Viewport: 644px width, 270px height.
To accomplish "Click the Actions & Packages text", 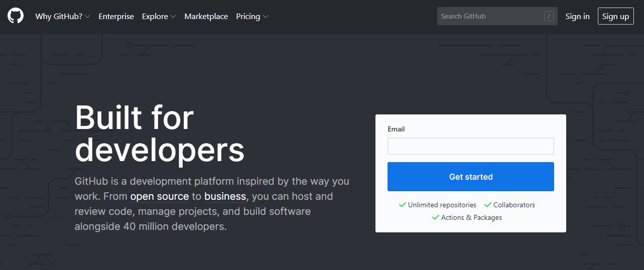I will click(471, 217).
